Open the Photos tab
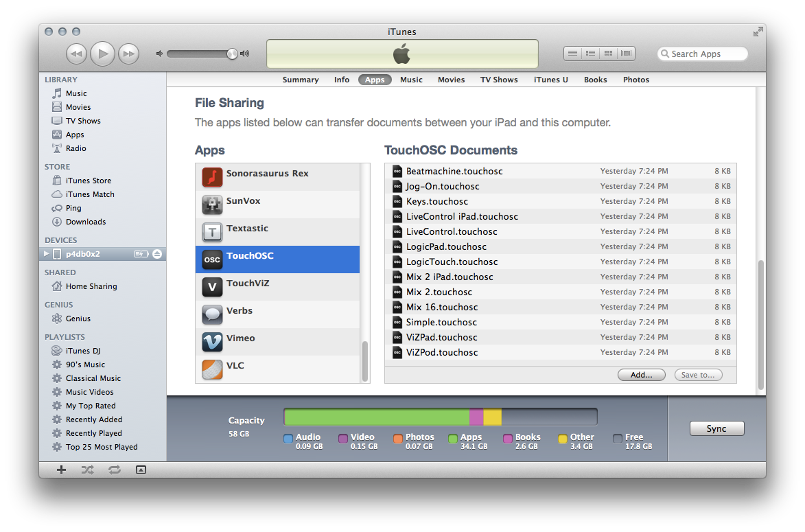This screenshot has height=532, width=805. click(x=636, y=80)
